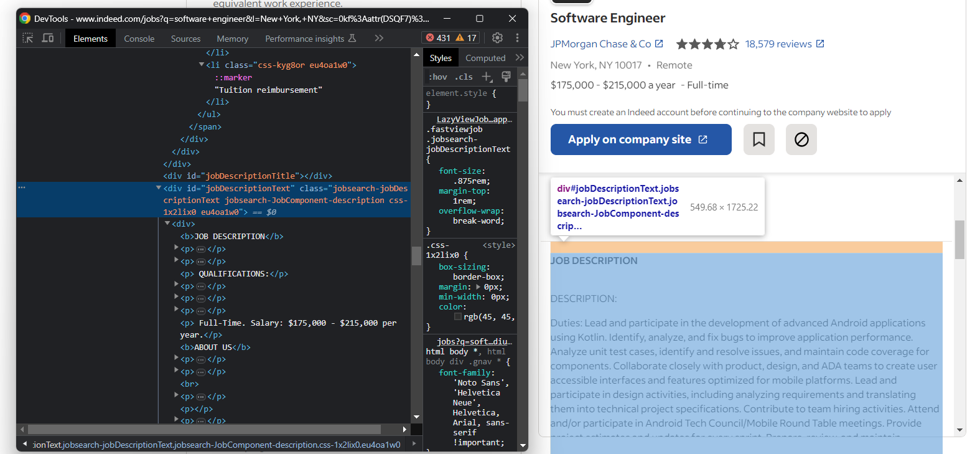Toggle the .cls element classes panel
Screen dimensions: 980x454
(x=464, y=77)
